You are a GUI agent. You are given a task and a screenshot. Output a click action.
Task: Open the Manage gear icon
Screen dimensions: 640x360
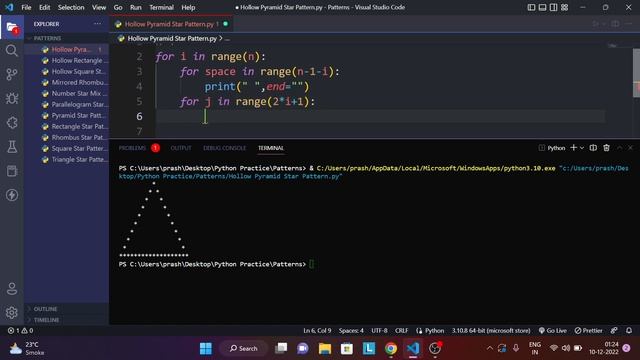coord(12,313)
